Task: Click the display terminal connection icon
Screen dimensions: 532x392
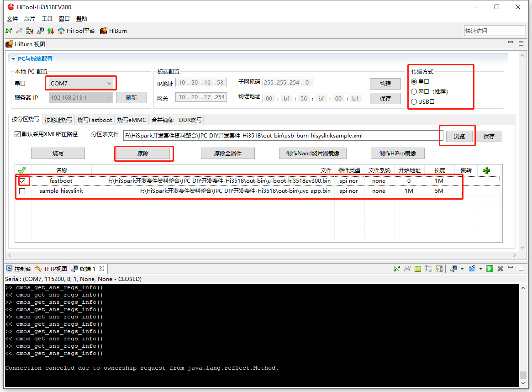Action: [453, 269]
